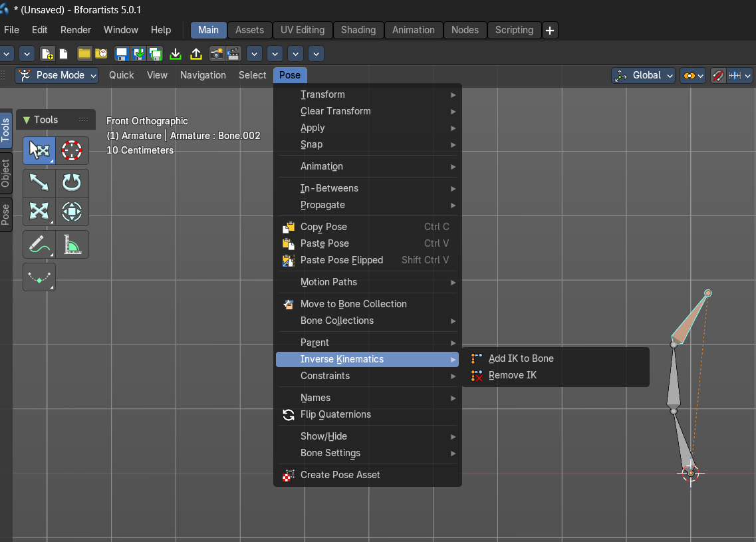Open the Select menu in viewport header
The image size is (756, 542).
tap(252, 75)
